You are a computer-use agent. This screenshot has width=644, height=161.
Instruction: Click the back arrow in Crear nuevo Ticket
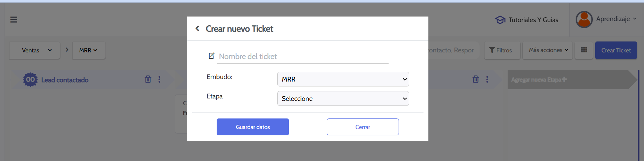pyautogui.click(x=197, y=28)
